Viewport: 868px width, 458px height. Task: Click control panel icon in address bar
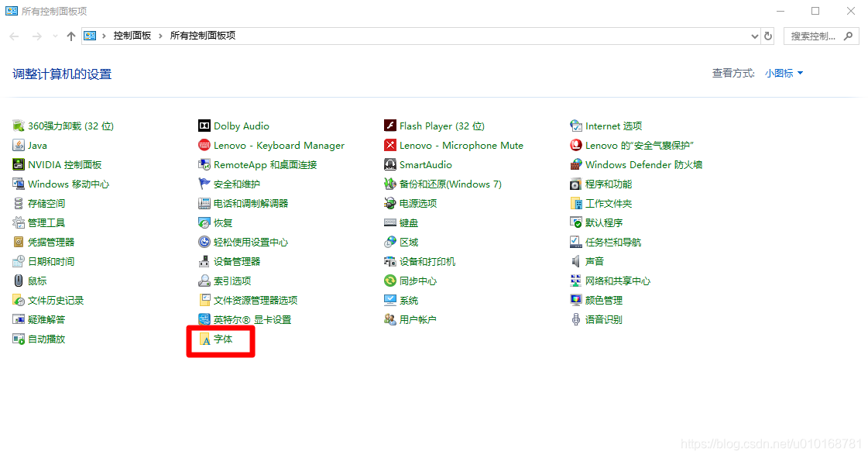[x=90, y=36]
